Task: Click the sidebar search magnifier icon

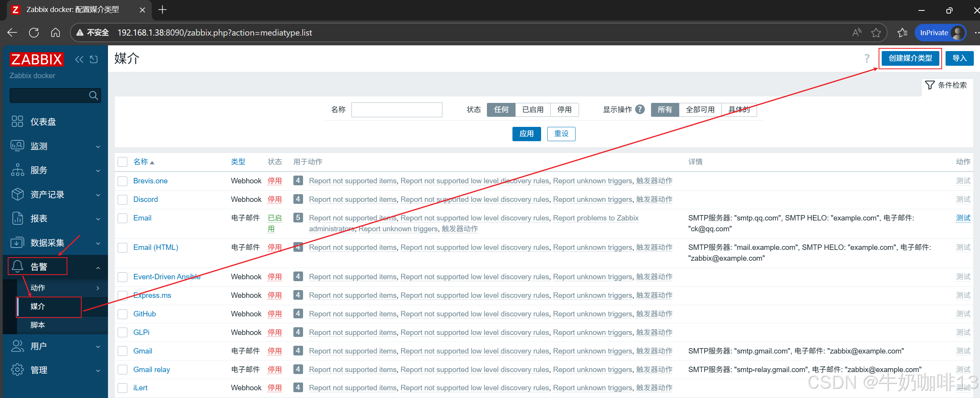Action: point(93,96)
